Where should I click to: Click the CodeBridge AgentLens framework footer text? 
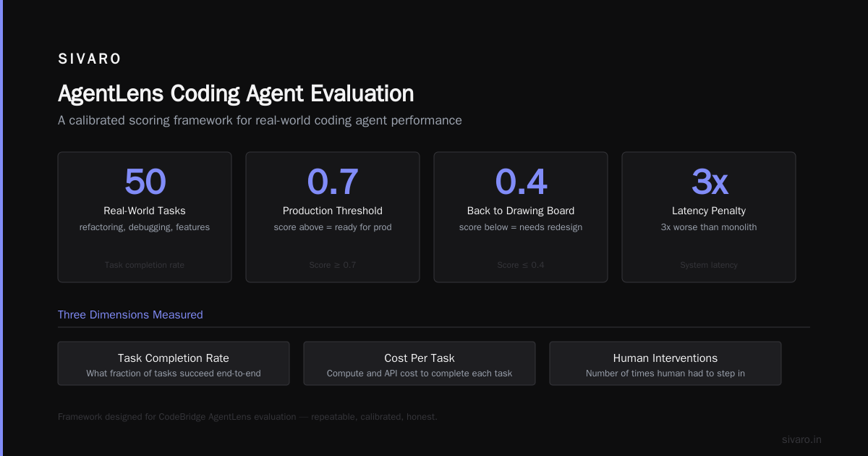coord(247,417)
